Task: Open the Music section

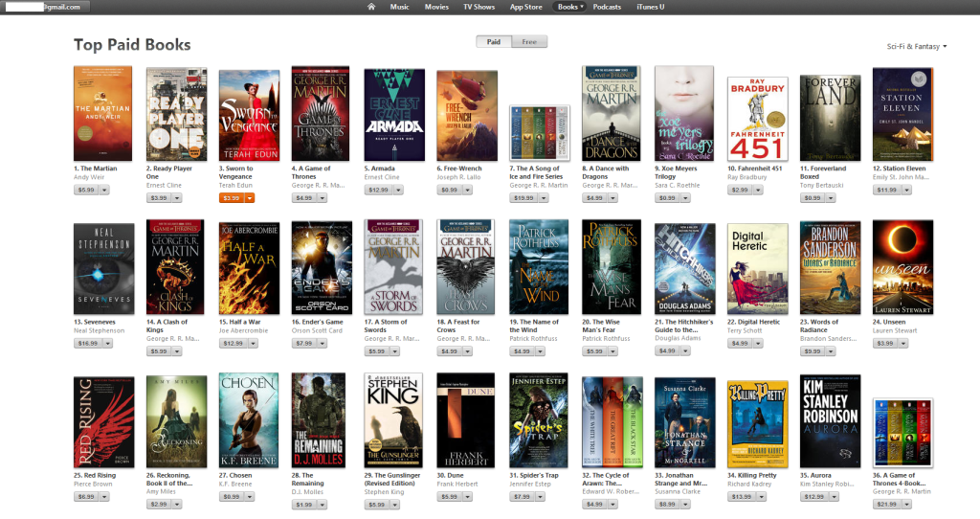Action: click(399, 7)
